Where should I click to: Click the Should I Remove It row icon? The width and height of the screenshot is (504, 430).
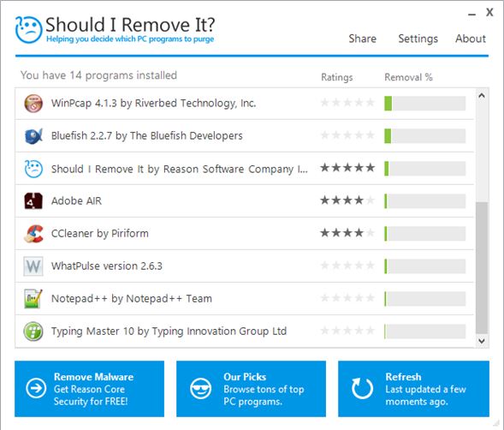[x=33, y=169]
